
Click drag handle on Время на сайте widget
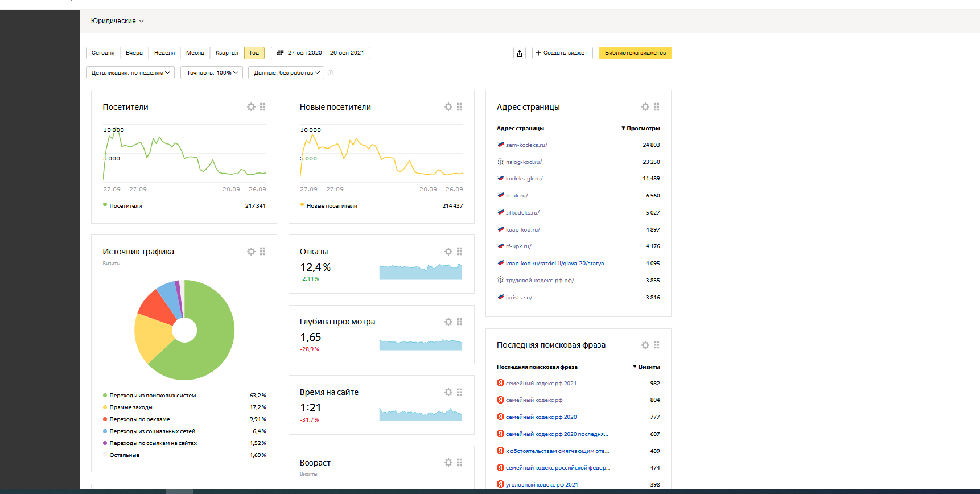(459, 392)
